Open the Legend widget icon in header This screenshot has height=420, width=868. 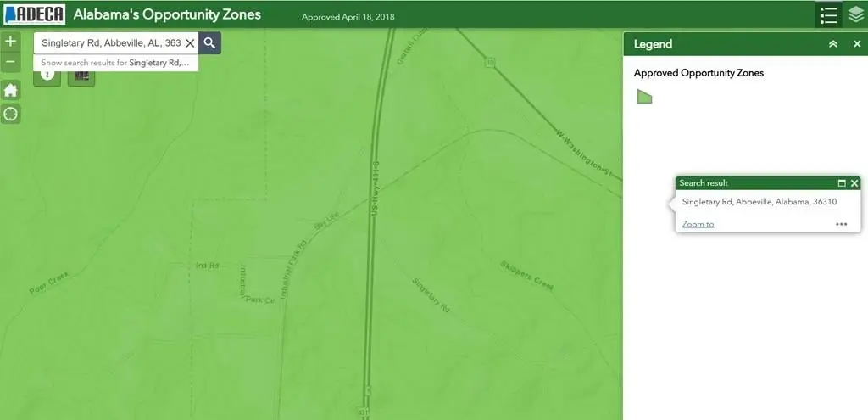click(x=828, y=15)
